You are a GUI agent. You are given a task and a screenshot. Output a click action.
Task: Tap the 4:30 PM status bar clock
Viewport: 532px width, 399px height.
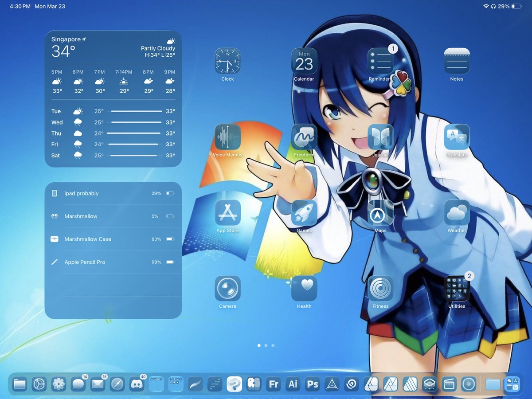(x=20, y=7)
